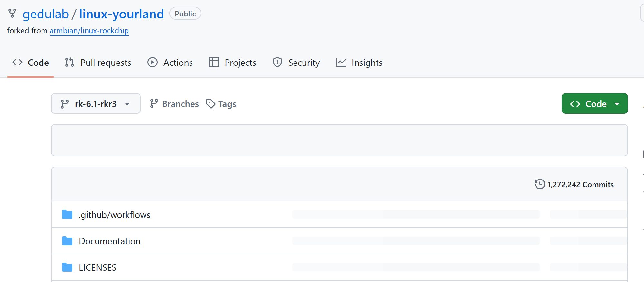This screenshot has width=644, height=282.
Task: Open the Security tab
Action: pyautogui.click(x=296, y=63)
